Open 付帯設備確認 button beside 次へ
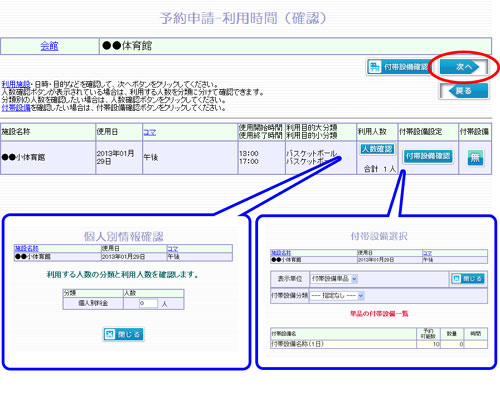The height and width of the screenshot is (395, 500). 398,67
